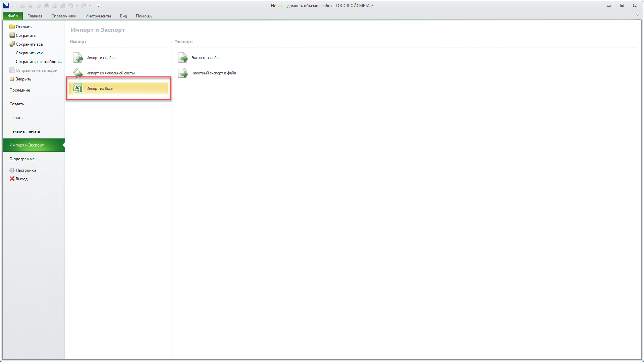Restore down the ГОССТРОЙСМЕТА-3 window
Screen dimensions: 644x362
coord(622,5)
